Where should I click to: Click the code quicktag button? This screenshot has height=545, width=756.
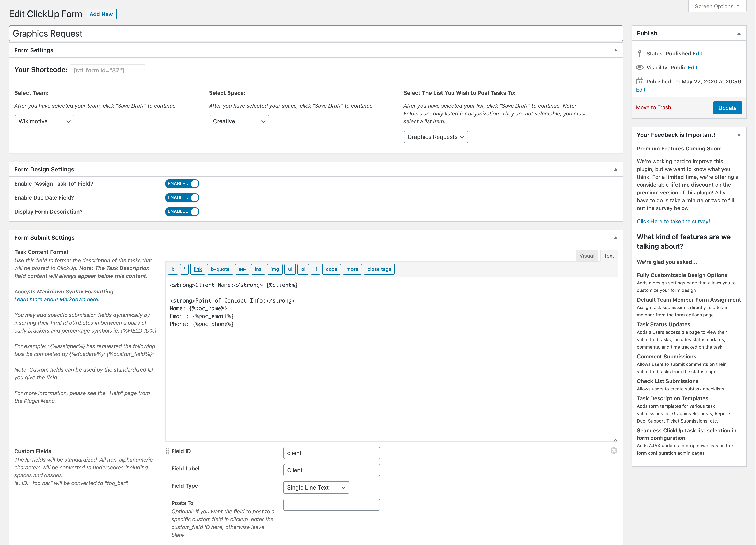click(331, 269)
